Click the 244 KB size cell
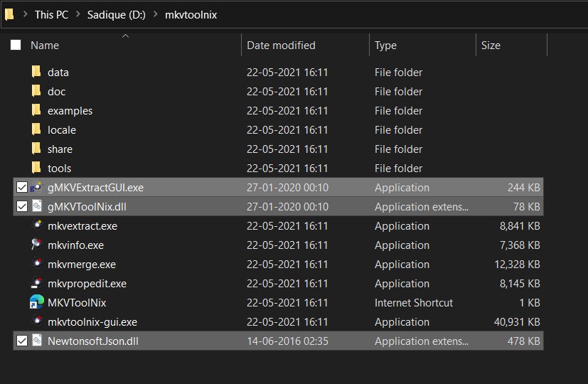 coord(524,188)
